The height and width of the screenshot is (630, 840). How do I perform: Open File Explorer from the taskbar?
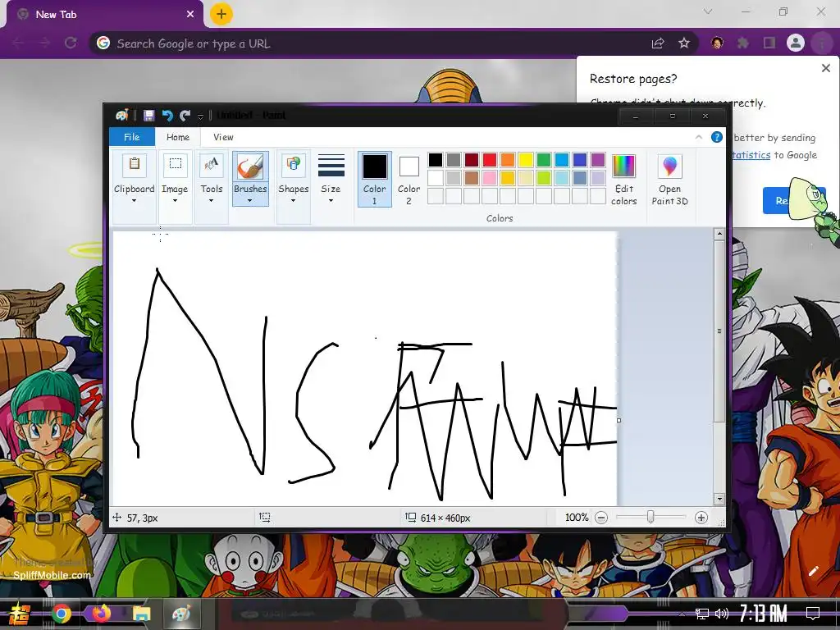[141, 614]
